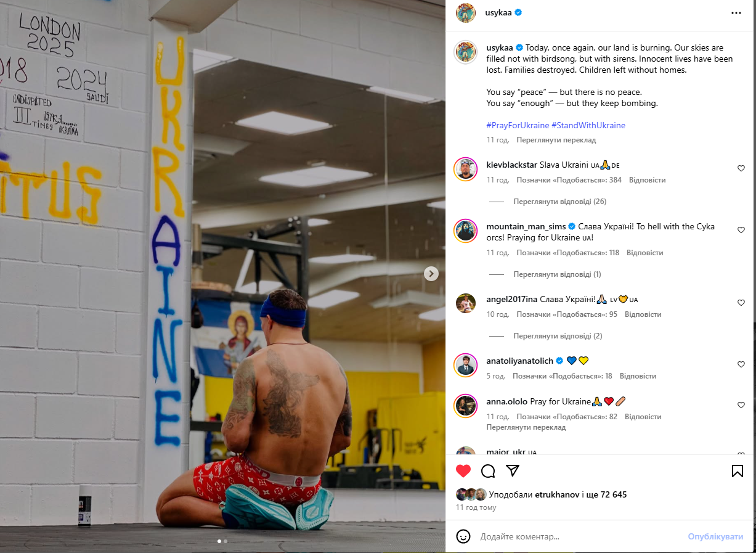This screenshot has height=553, width=756.
Task: Focus the add comment input field
Action: pyautogui.click(x=579, y=537)
